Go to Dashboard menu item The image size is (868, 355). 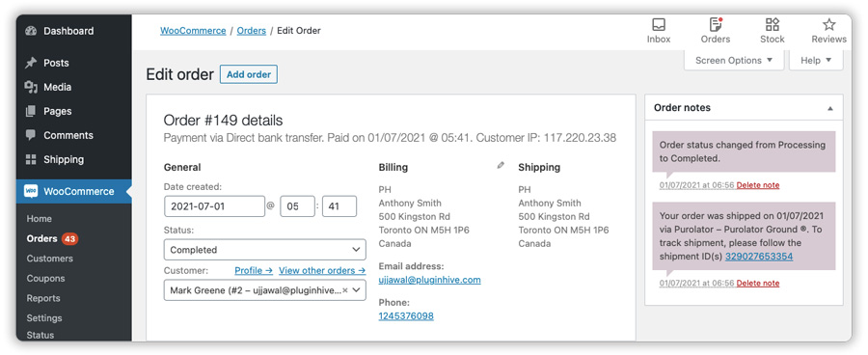click(x=68, y=31)
